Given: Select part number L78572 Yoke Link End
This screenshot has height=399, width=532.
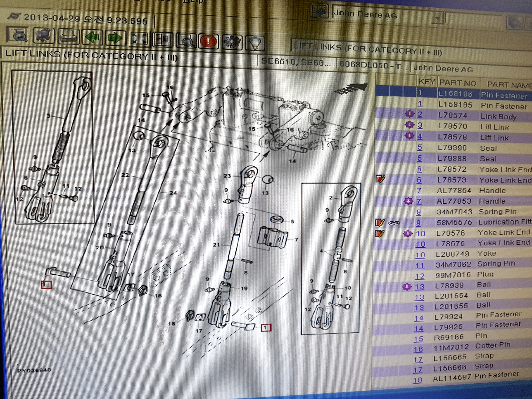Looking at the screenshot, I should pyautogui.click(x=452, y=169).
